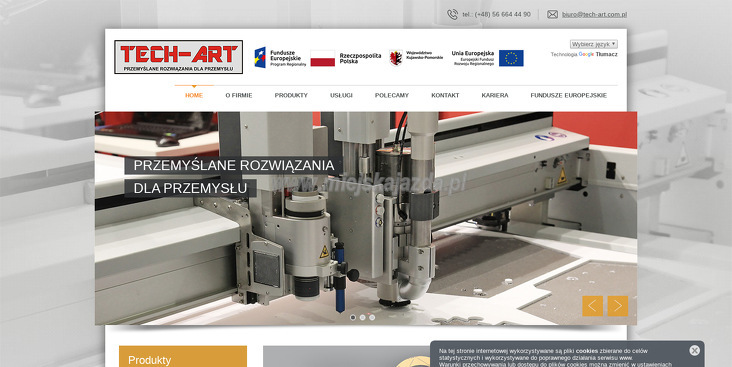Click the Fundusze Europejskie logo

280,58
